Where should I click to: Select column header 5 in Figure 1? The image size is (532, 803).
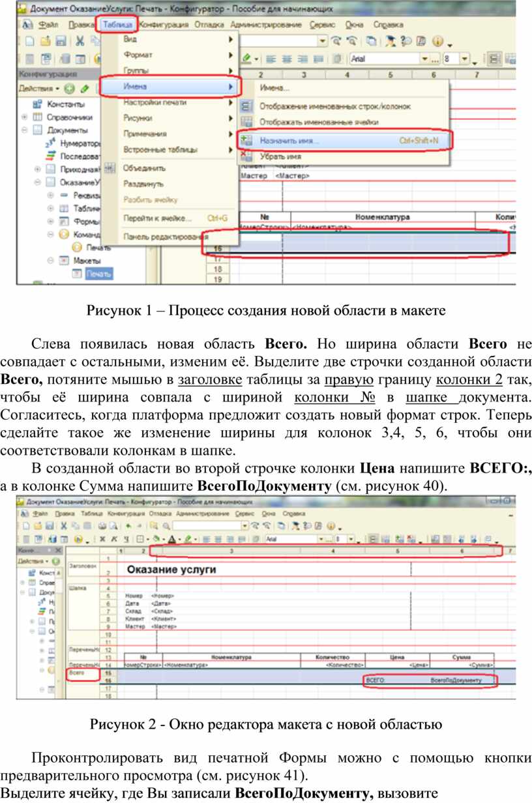(x=390, y=75)
